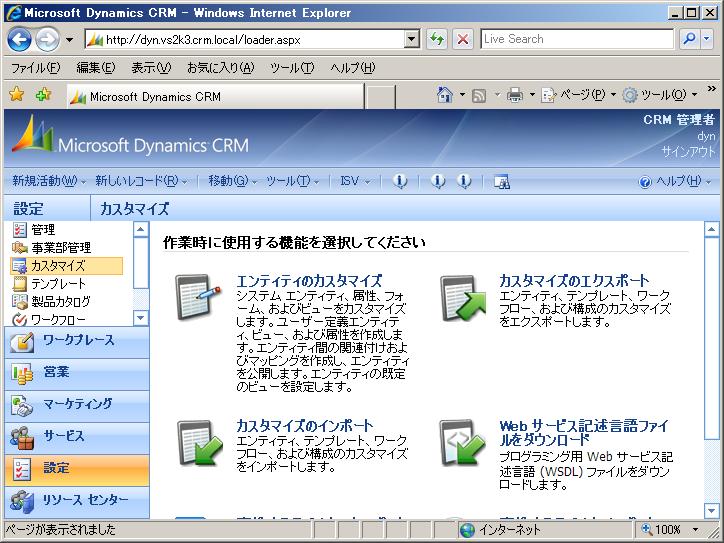Open the ファイル(F) menu
This screenshot has height=543, width=724.
pos(36,68)
